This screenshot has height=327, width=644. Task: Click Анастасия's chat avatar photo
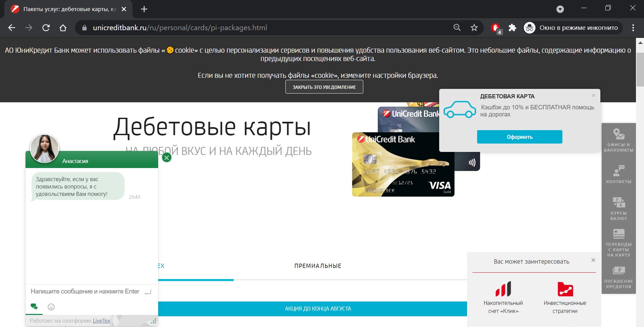[x=44, y=149]
